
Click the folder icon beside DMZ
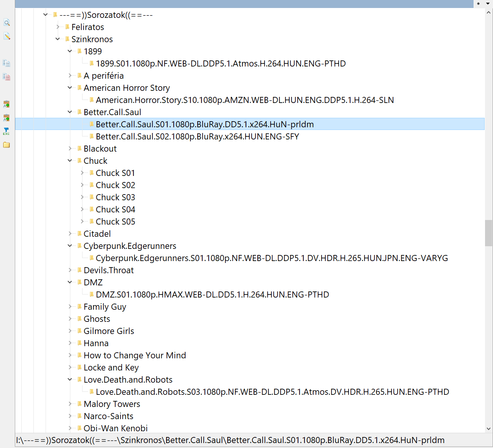79,282
